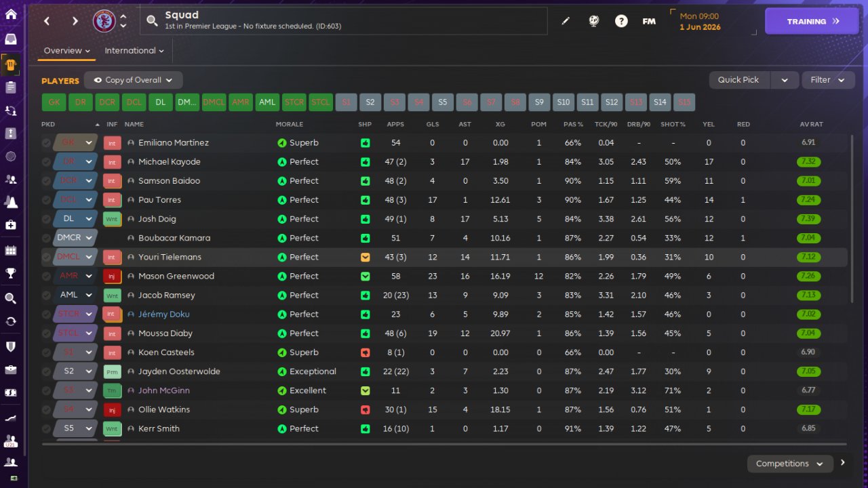
Task: Tick the selection circle for Jacob Ramsey
Action: 46,295
